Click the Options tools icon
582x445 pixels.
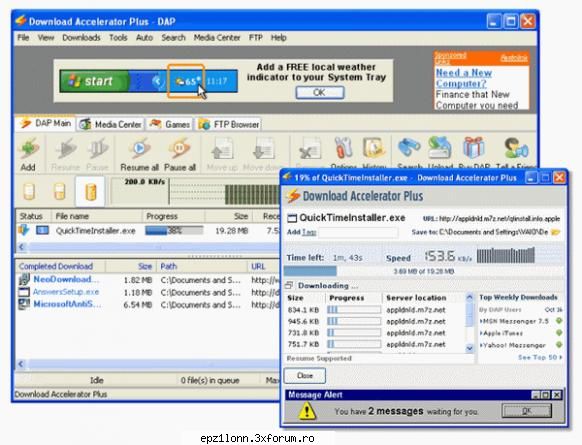pyautogui.click(x=343, y=148)
